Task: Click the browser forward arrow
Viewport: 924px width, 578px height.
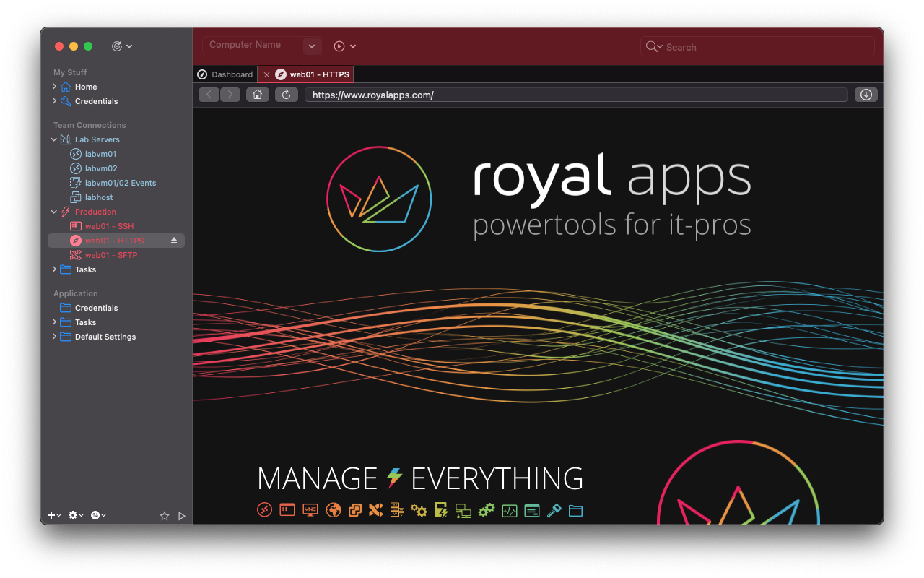Action: coord(230,95)
